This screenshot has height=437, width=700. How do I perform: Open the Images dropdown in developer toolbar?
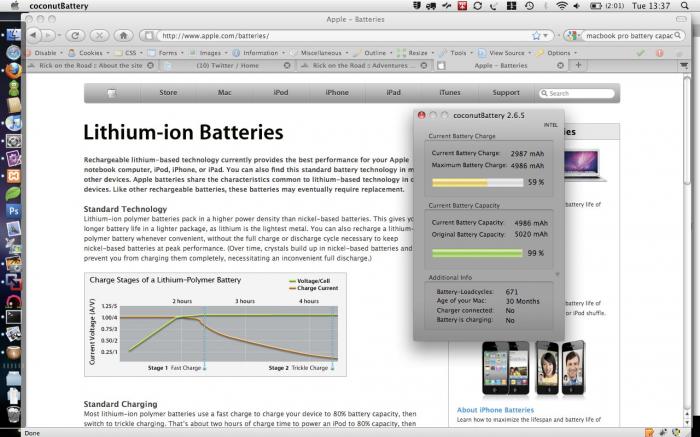click(x=208, y=53)
